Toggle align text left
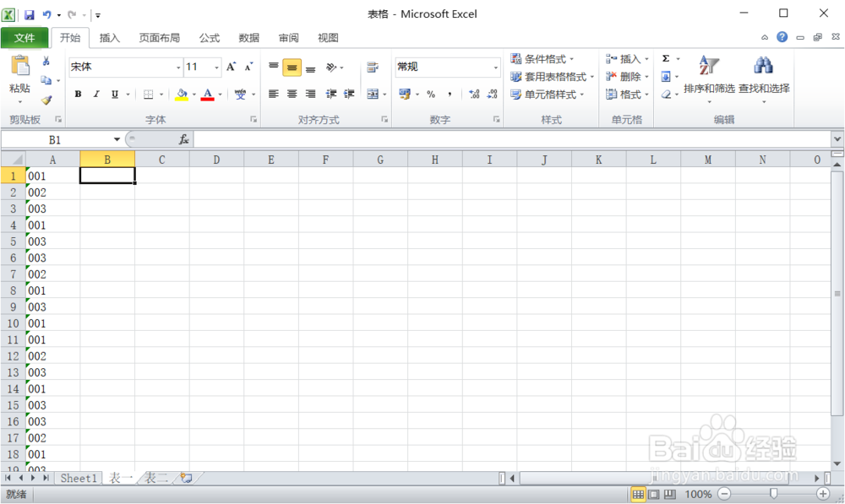The height and width of the screenshot is (504, 845). [274, 95]
